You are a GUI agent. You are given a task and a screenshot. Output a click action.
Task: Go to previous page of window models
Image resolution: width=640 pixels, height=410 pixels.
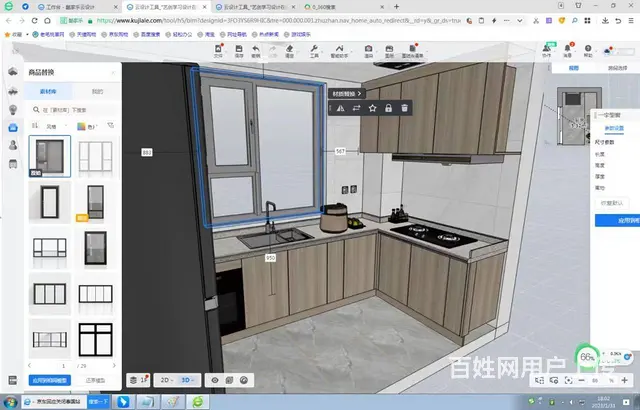[30, 366]
